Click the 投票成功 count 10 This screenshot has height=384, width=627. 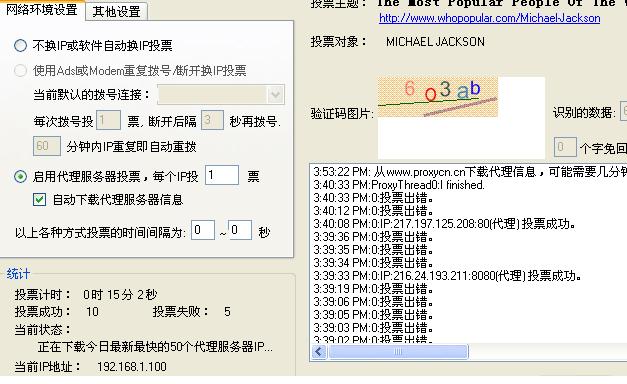pyautogui.click(x=92, y=312)
